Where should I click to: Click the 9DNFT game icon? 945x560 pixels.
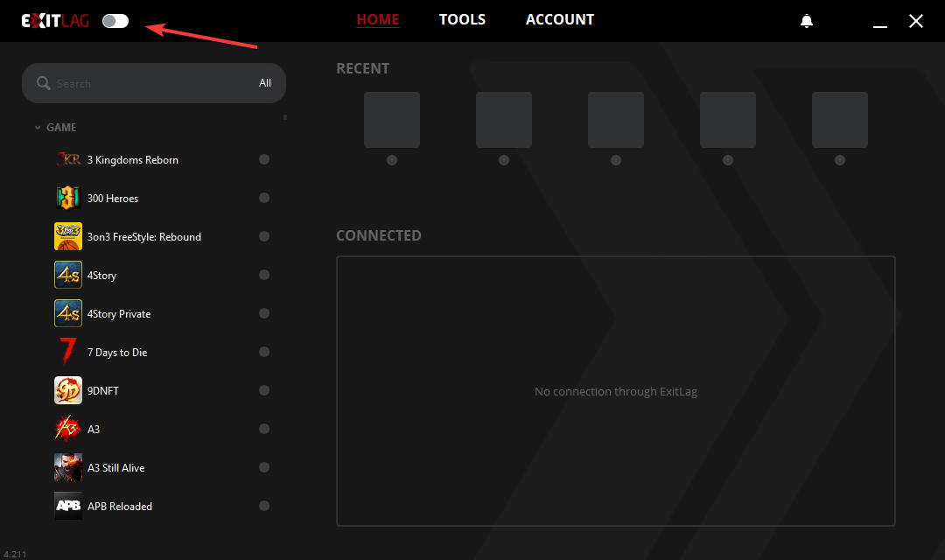68,390
